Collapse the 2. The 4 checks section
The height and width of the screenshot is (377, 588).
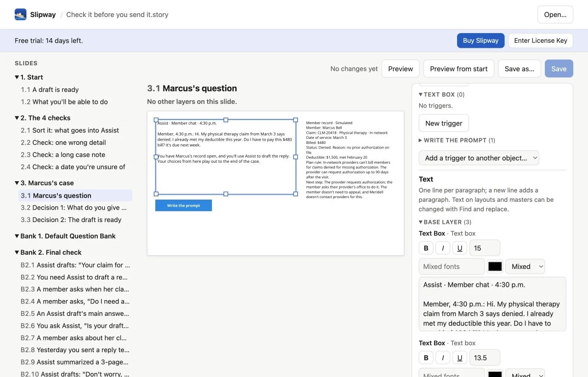pos(17,118)
